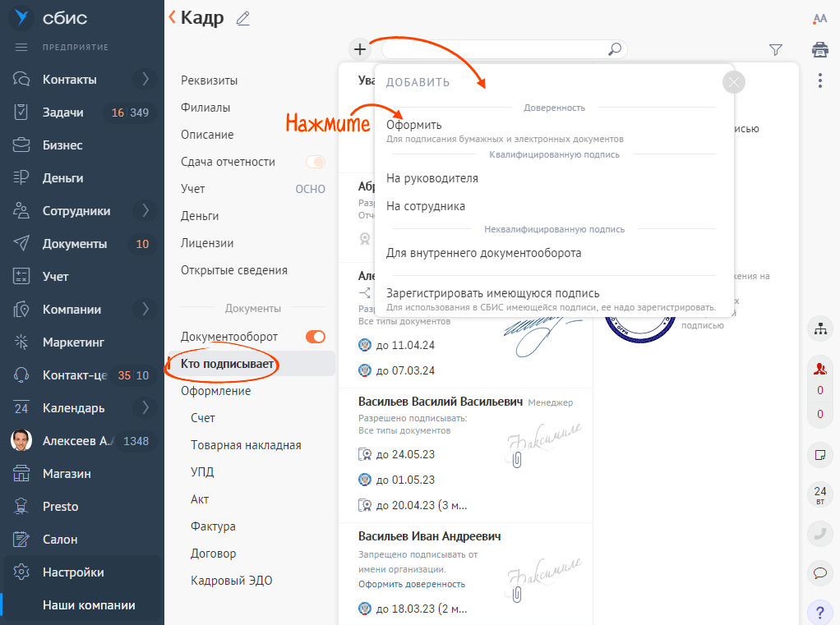This screenshot has height=625, width=840.
Task: Toggle the Сдача отчетности switch
Action: coord(316,162)
